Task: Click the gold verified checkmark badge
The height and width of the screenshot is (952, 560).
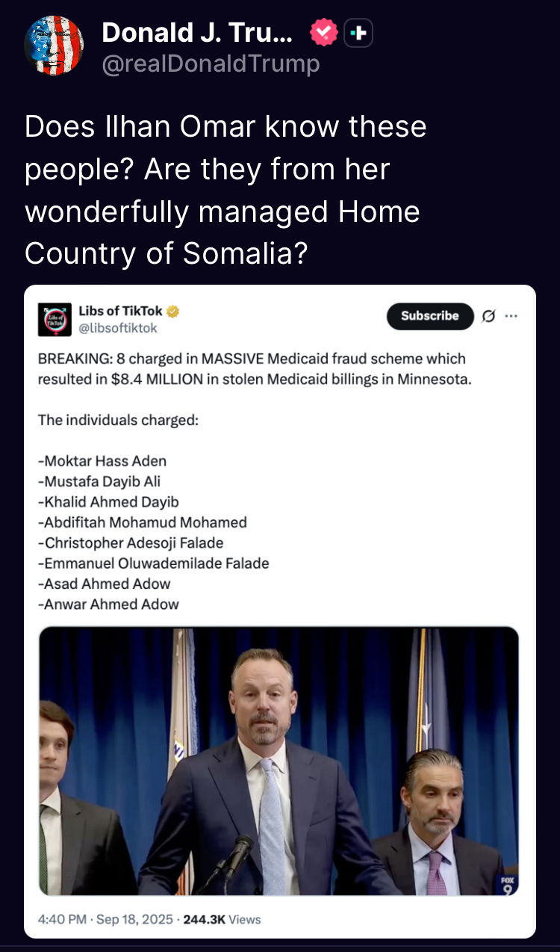Action: (x=172, y=312)
